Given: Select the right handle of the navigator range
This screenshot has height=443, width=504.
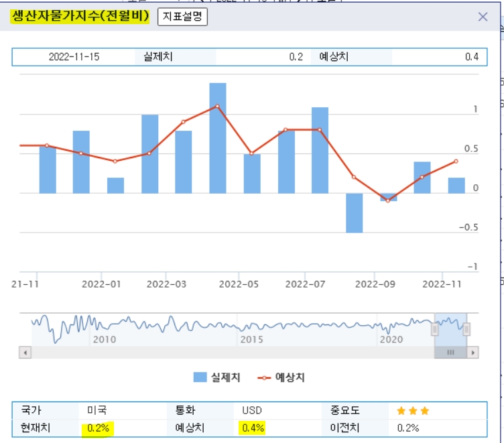Looking at the screenshot, I should click(466, 329).
